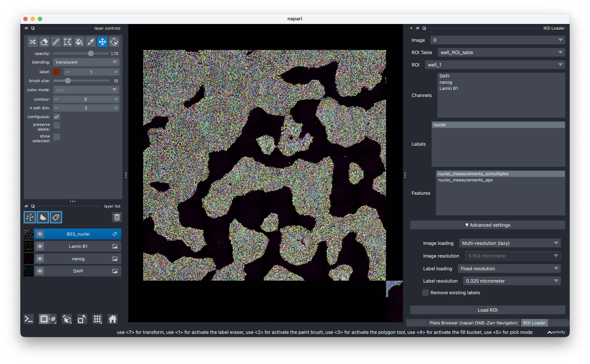Select nanog in Channels list
The image size is (590, 364).
501,82
